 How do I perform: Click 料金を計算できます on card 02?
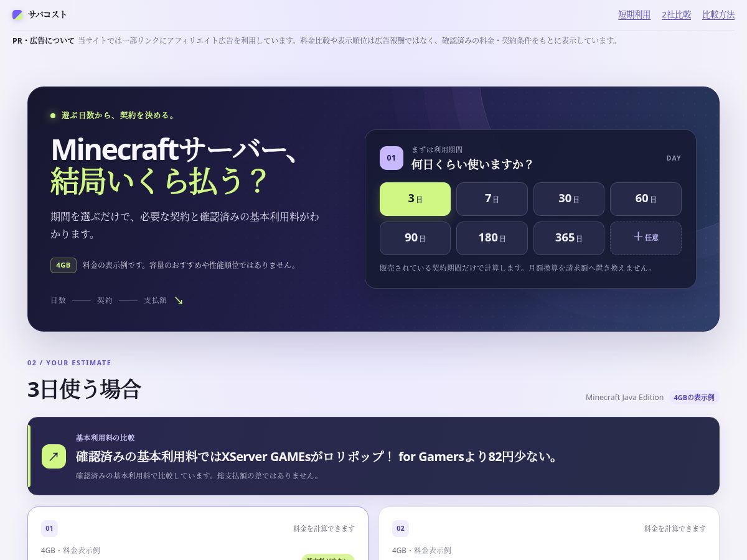pos(675,529)
